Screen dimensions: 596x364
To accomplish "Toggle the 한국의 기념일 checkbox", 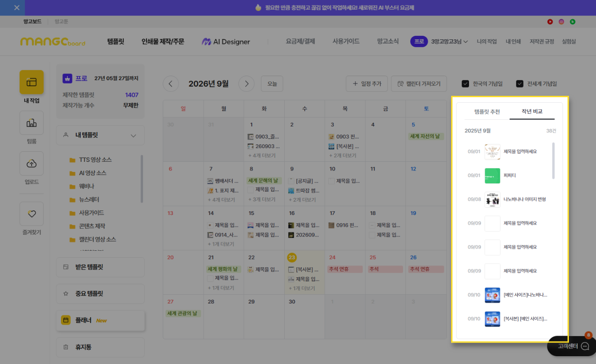I will click(465, 84).
